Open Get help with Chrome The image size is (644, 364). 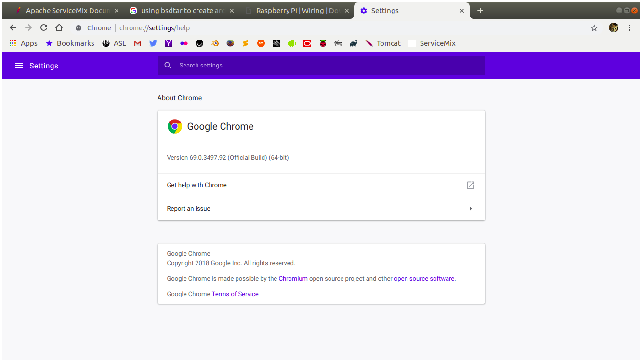(321, 185)
